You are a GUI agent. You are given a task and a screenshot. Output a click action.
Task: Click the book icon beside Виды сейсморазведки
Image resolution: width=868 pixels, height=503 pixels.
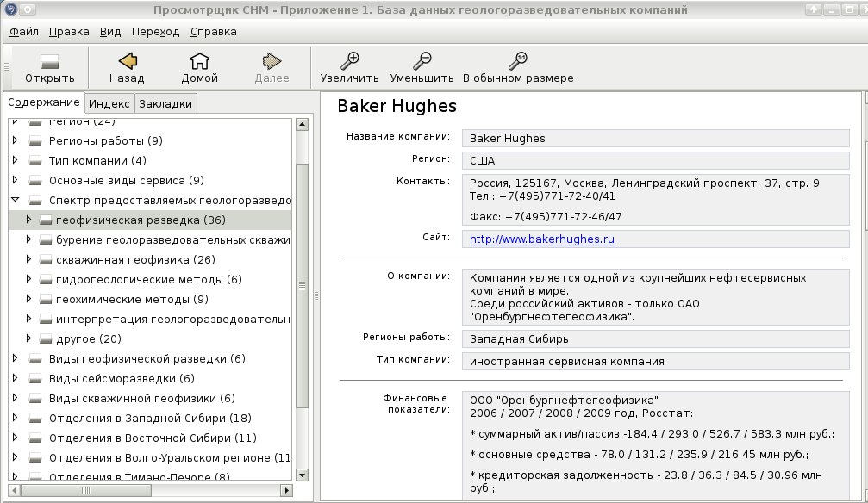pos(35,379)
